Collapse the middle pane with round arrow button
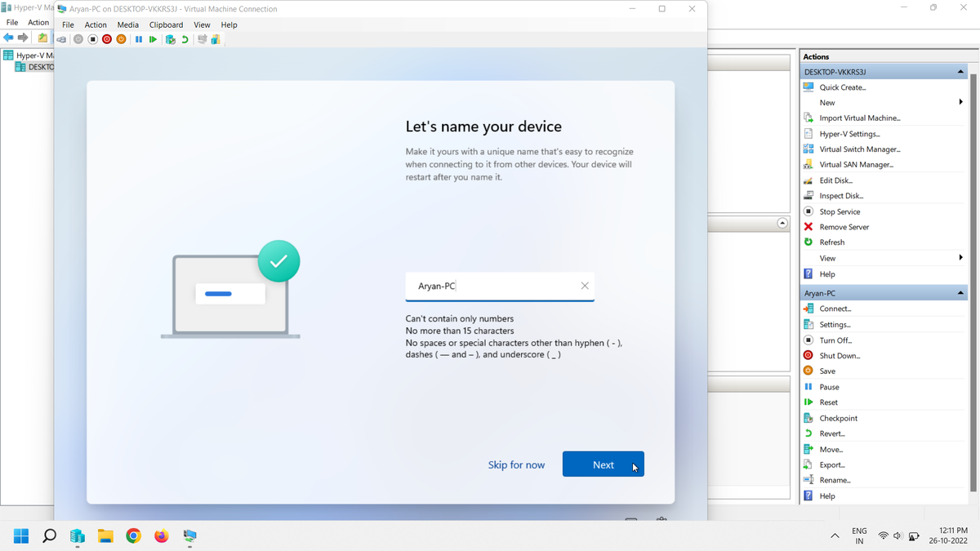Viewport: 980px width, 551px height. pyautogui.click(x=782, y=223)
